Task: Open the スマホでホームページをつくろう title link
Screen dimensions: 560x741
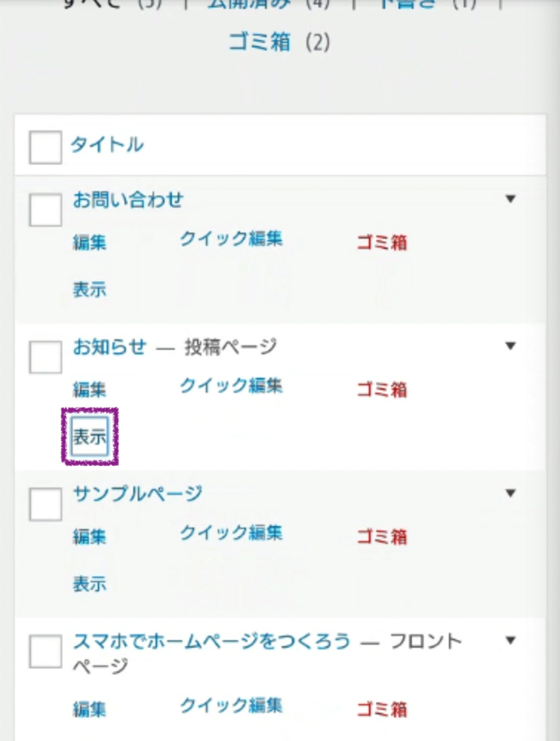Action: click(x=211, y=642)
